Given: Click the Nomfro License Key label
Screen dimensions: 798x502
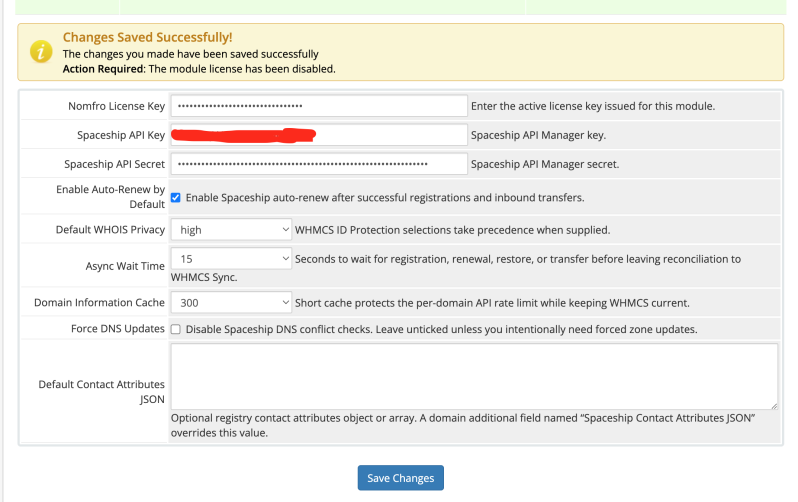Looking at the screenshot, I should [117, 106].
